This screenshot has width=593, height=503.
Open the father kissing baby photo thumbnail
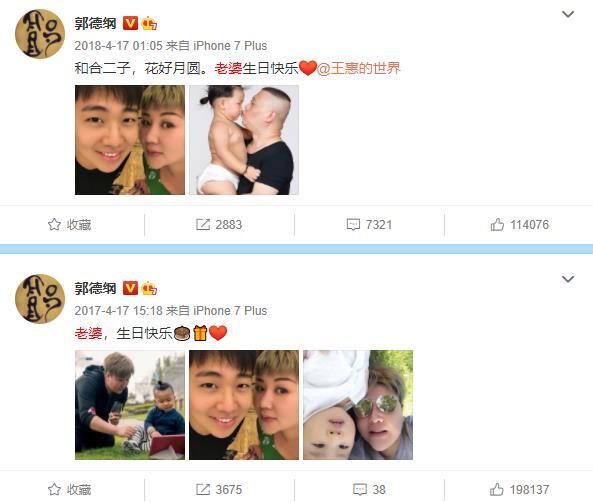[244, 140]
